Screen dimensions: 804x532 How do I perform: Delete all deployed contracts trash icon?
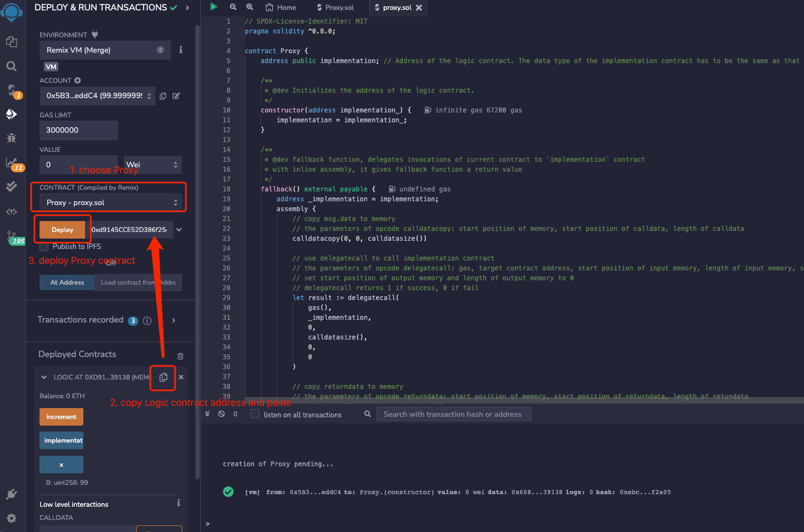[181, 356]
